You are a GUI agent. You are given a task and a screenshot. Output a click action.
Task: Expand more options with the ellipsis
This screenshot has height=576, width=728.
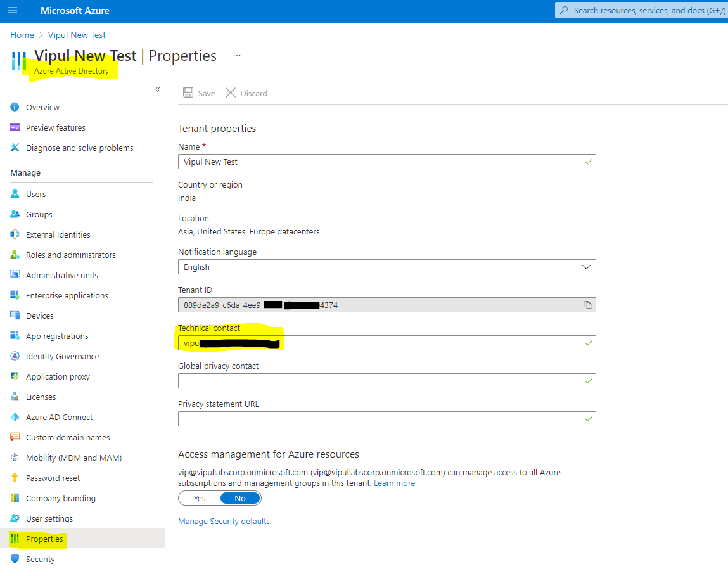click(x=236, y=56)
